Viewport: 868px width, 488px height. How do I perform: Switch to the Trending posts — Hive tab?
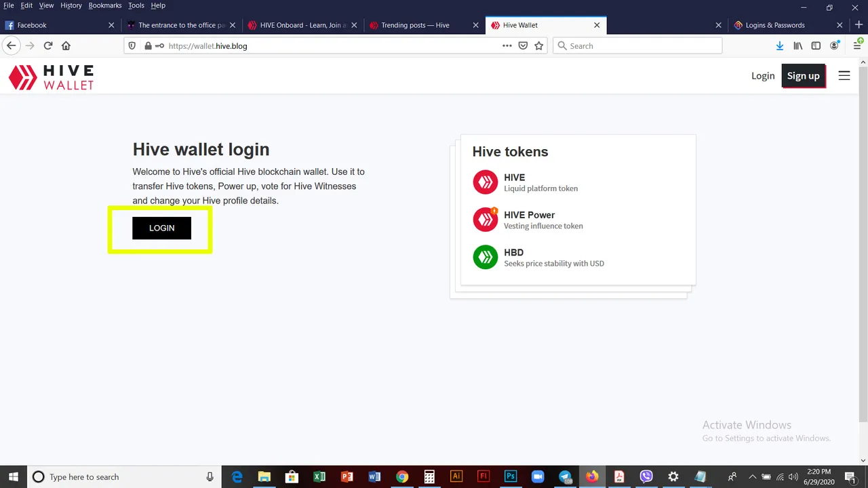coord(425,25)
